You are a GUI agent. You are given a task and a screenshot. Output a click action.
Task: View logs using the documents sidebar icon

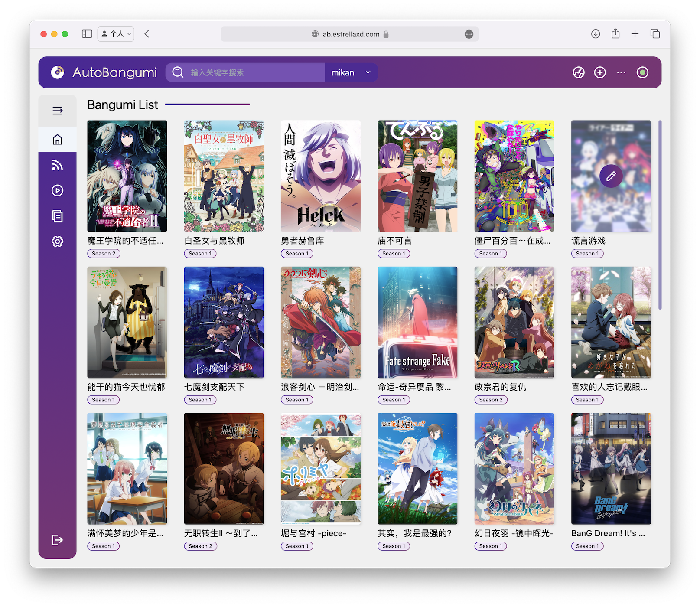(57, 216)
